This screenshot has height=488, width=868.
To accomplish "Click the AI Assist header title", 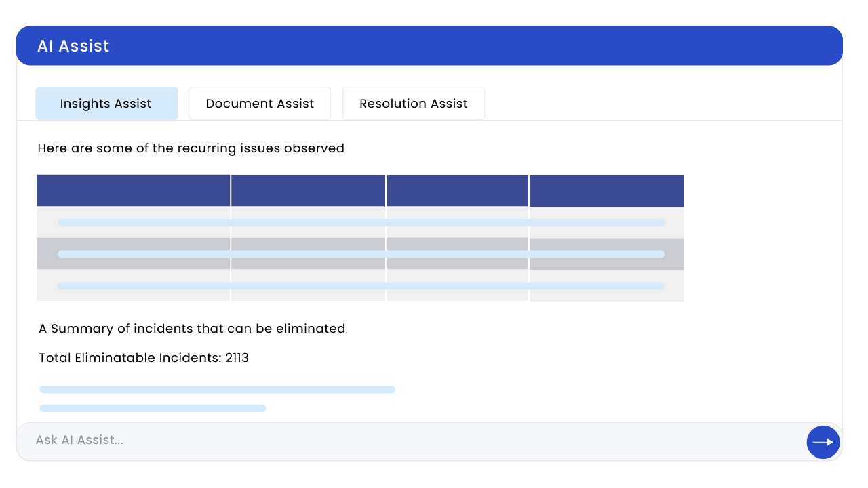I will pos(73,46).
